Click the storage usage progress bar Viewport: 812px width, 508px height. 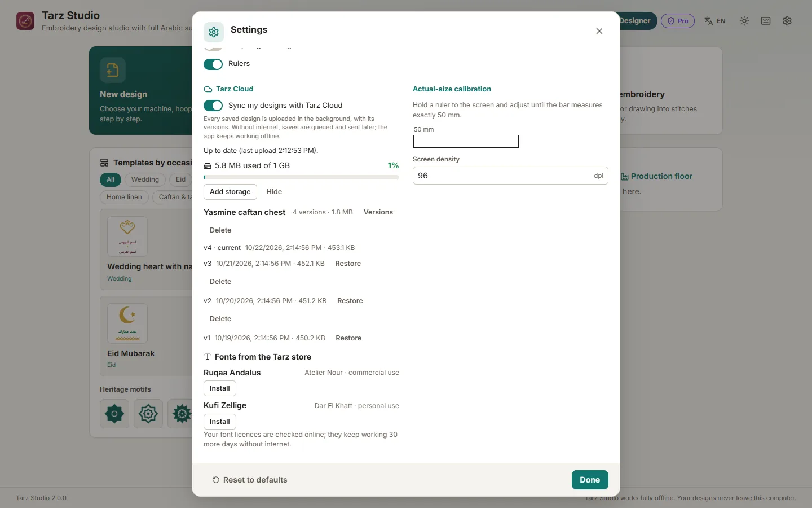(301, 177)
